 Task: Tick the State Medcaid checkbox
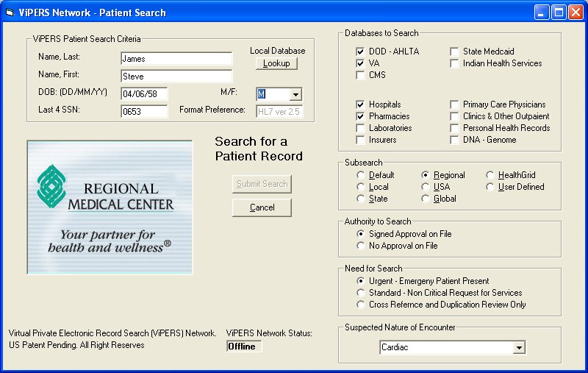tap(454, 51)
